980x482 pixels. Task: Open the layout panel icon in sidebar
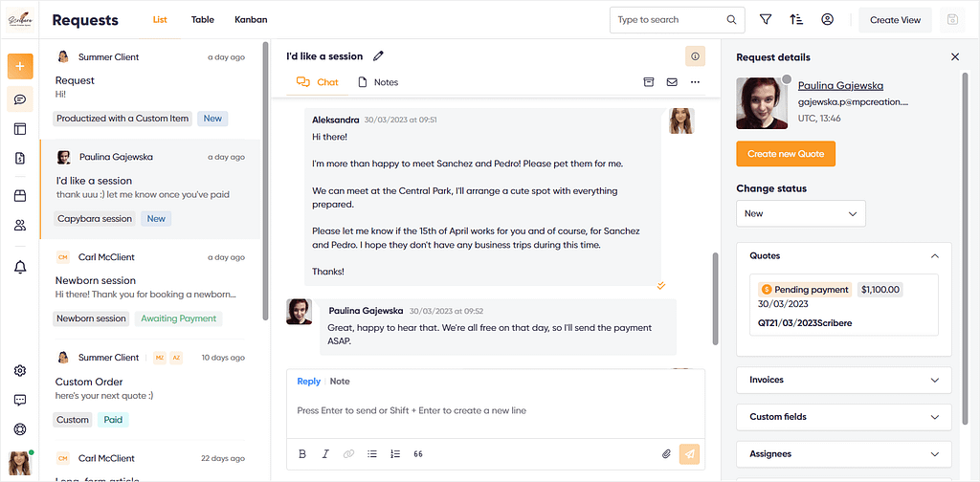(x=20, y=129)
